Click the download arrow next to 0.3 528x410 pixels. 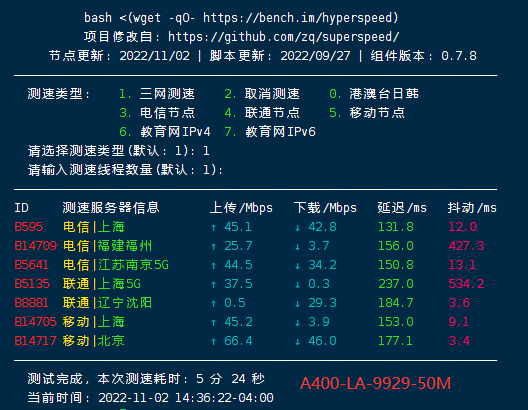[x=297, y=285]
